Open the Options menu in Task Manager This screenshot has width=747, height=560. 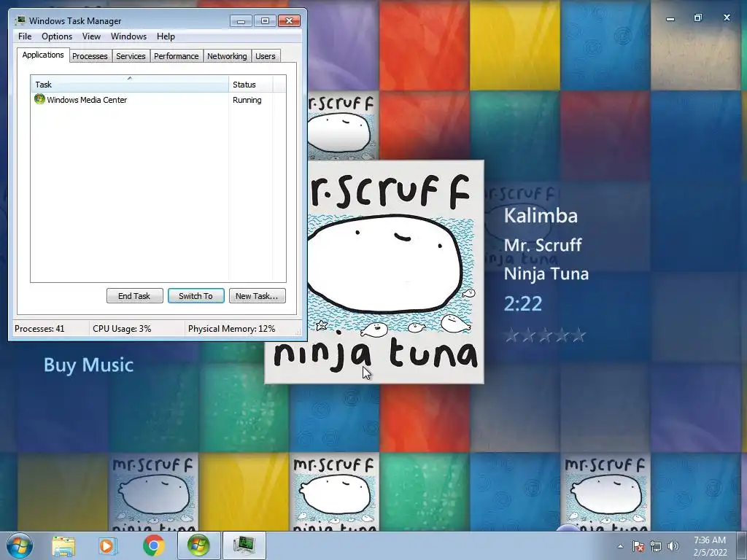57,36
